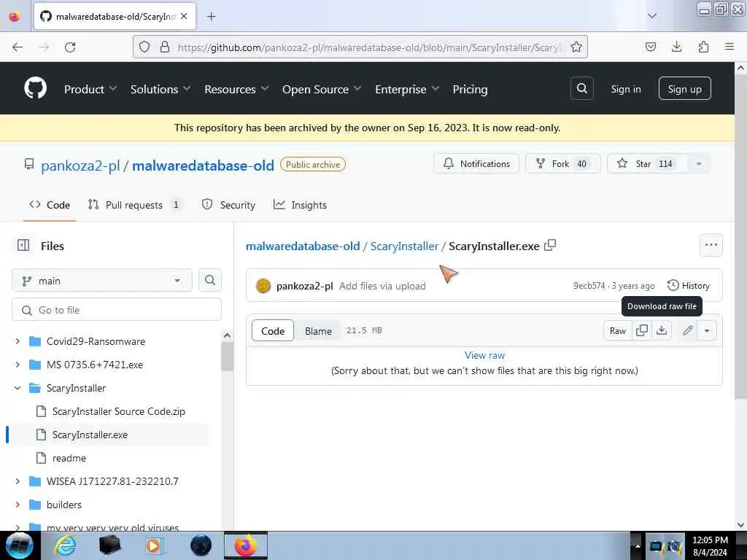Open Firefox downloads panel icon
747x560 pixels.
click(676, 47)
